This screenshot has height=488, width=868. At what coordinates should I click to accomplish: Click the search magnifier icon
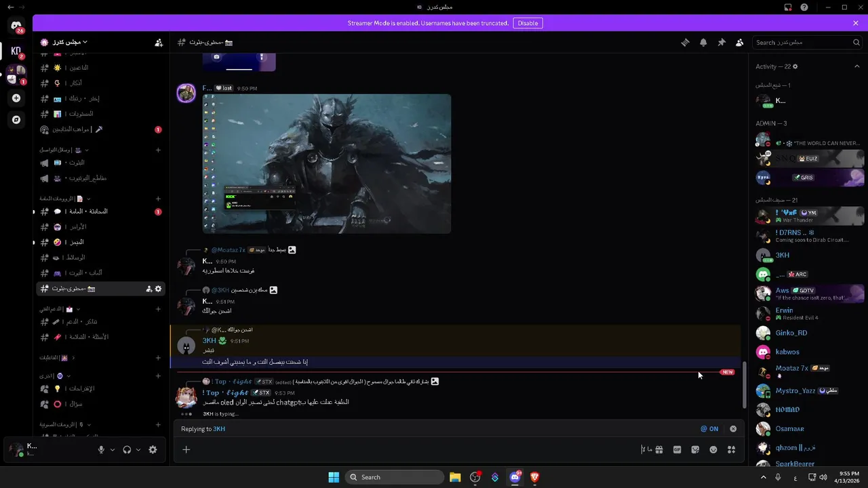tap(856, 42)
